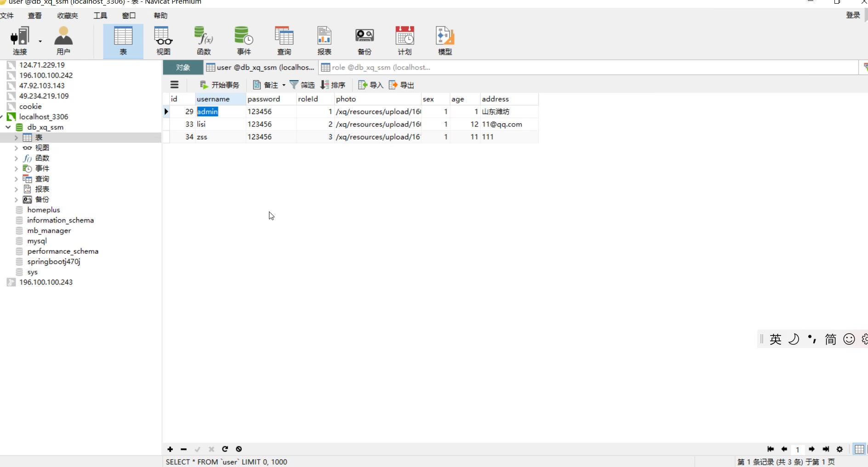The image size is (868, 467).
Task: Open the Schedule (计划) toolbar icon
Action: coord(405,41)
